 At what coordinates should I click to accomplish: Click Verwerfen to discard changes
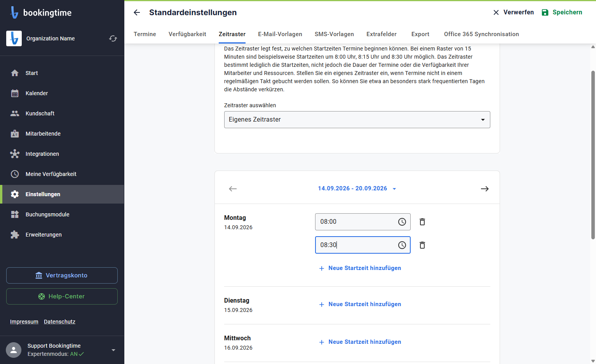pyautogui.click(x=513, y=12)
